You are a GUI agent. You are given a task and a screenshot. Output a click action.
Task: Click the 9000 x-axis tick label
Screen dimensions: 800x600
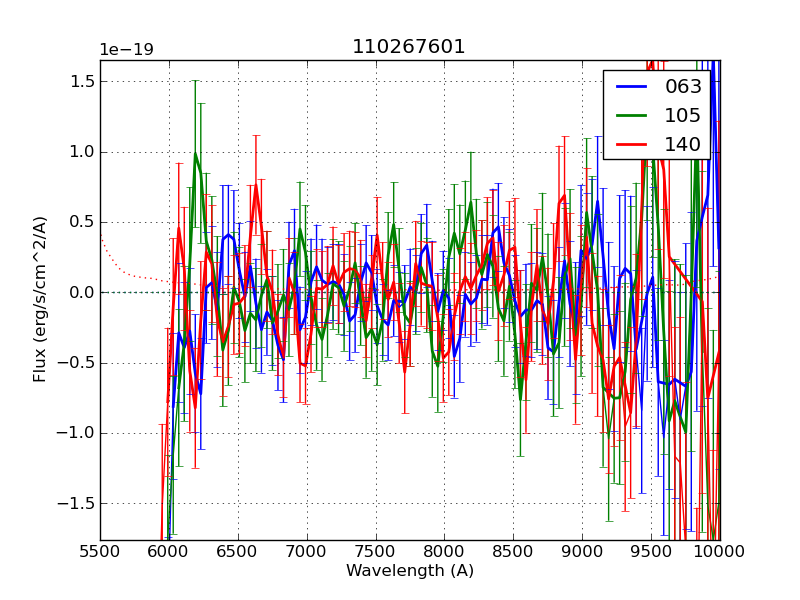coord(582,550)
